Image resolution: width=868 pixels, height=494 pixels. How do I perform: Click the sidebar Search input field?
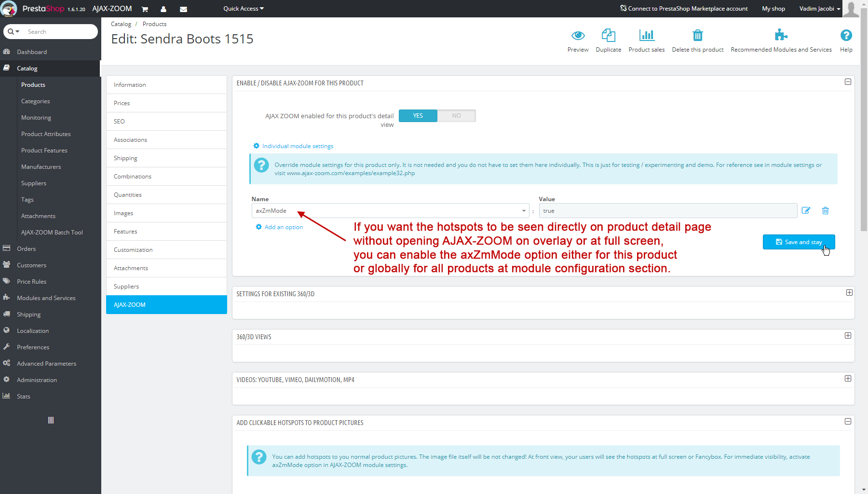pyautogui.click(x=60, y=31)
